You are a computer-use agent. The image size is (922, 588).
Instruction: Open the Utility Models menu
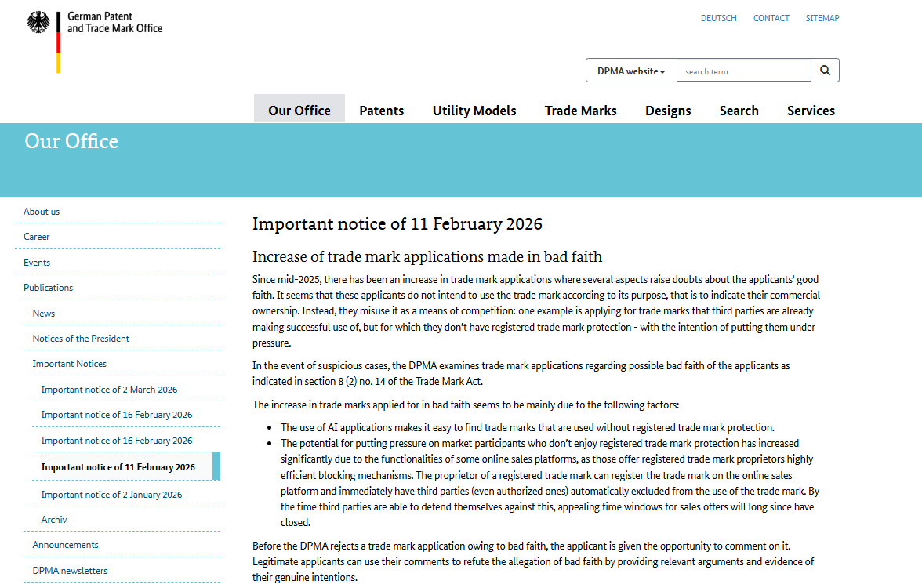point(474,110)
